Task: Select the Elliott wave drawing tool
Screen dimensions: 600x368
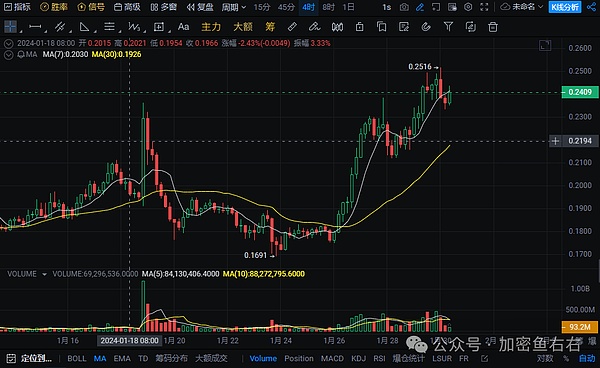Action: point(134,27)
